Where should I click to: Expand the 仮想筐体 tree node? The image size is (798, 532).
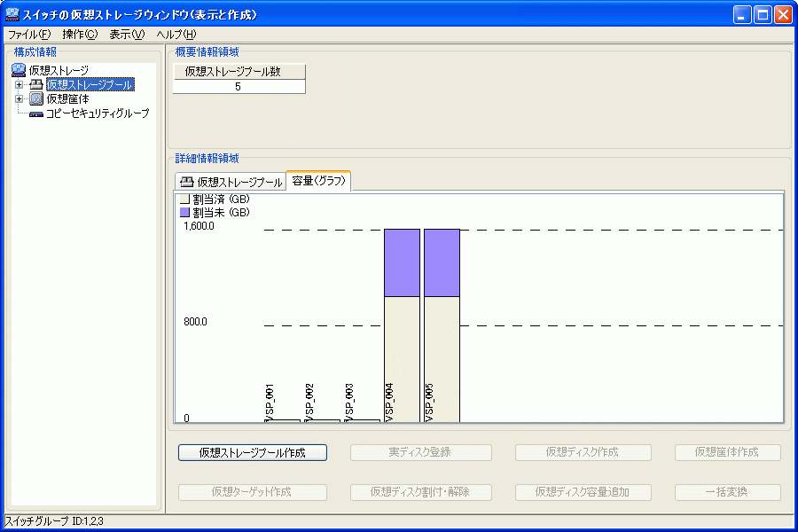(19, 98)
